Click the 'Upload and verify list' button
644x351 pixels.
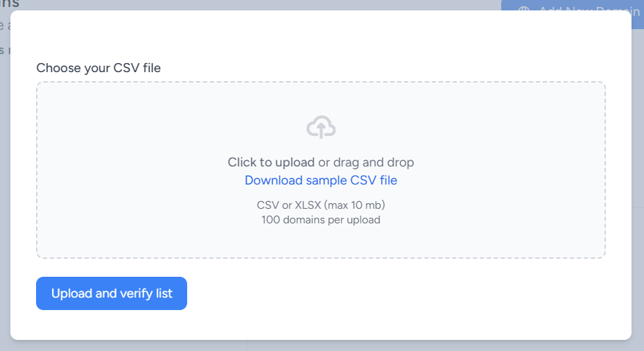(112, 293)
